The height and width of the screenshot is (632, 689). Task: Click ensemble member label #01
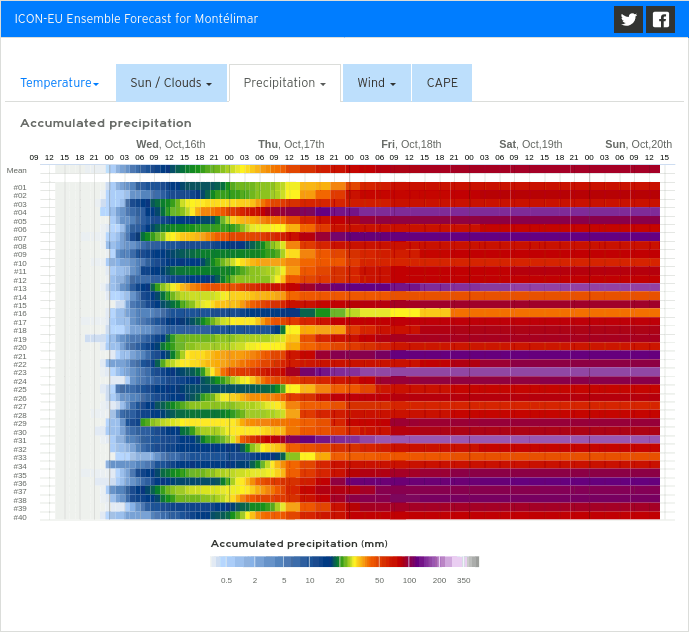click(20, 188)
